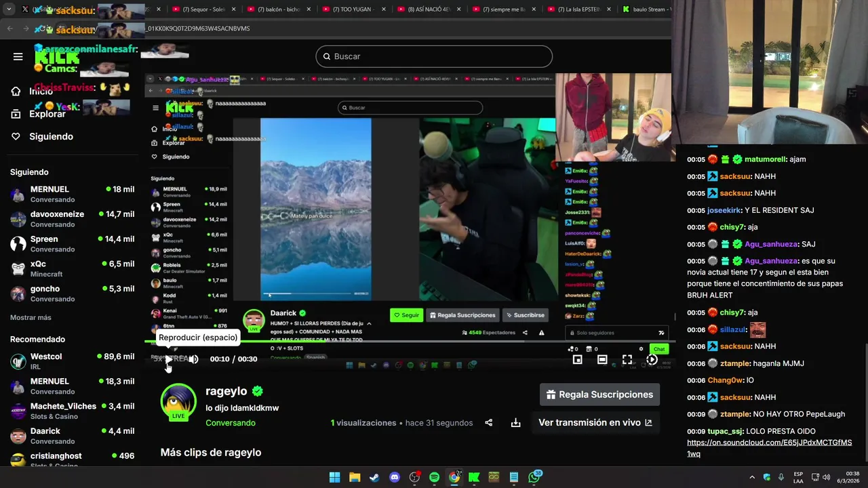Click chat username 'Chang0w'
This screenshot has height=488, width=868.
(x=725, y=380)
